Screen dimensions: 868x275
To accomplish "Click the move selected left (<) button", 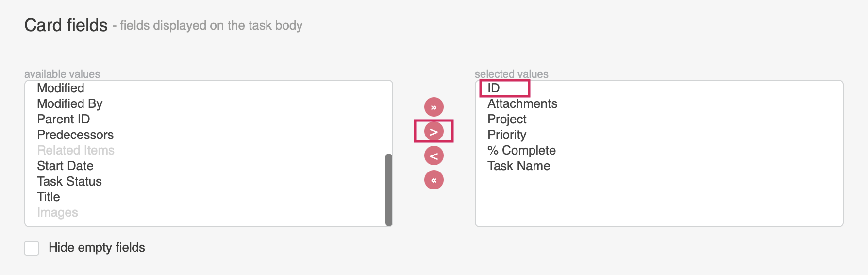I will 434,156.
